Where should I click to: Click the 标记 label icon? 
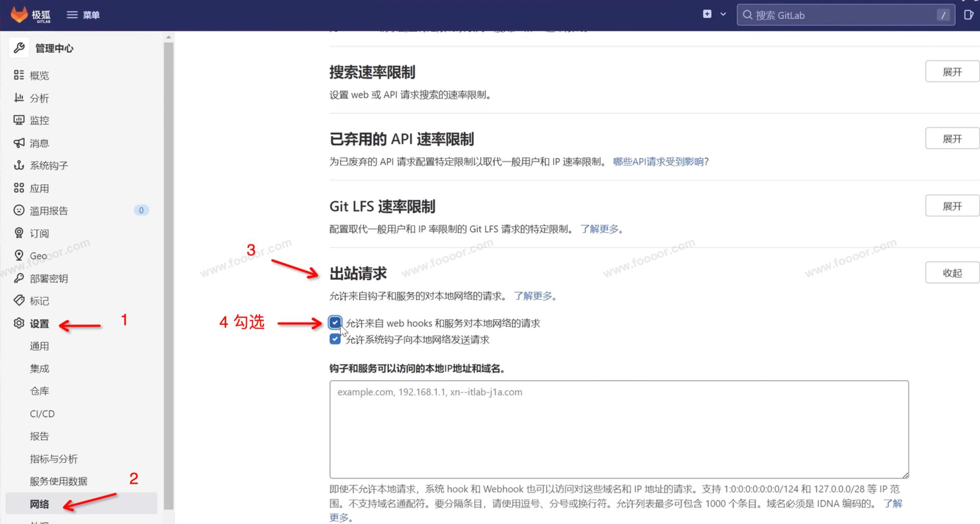pyautogui.click(x=19, y=300)
